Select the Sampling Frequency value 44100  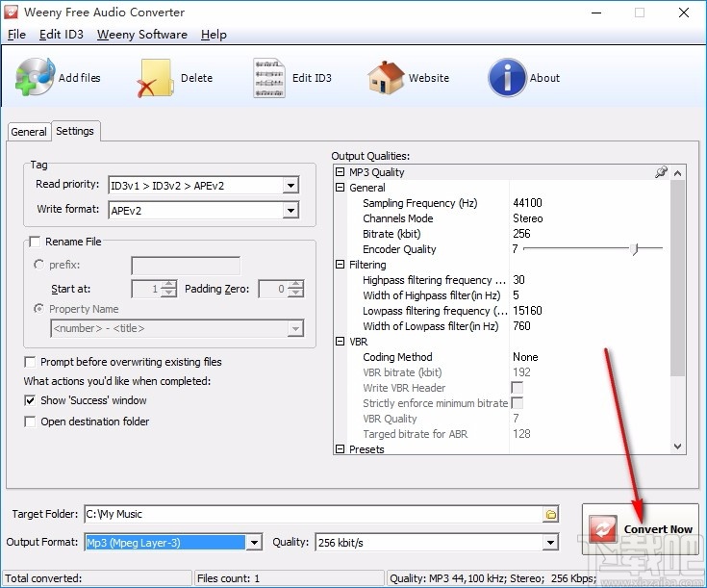tap(527, 203)
